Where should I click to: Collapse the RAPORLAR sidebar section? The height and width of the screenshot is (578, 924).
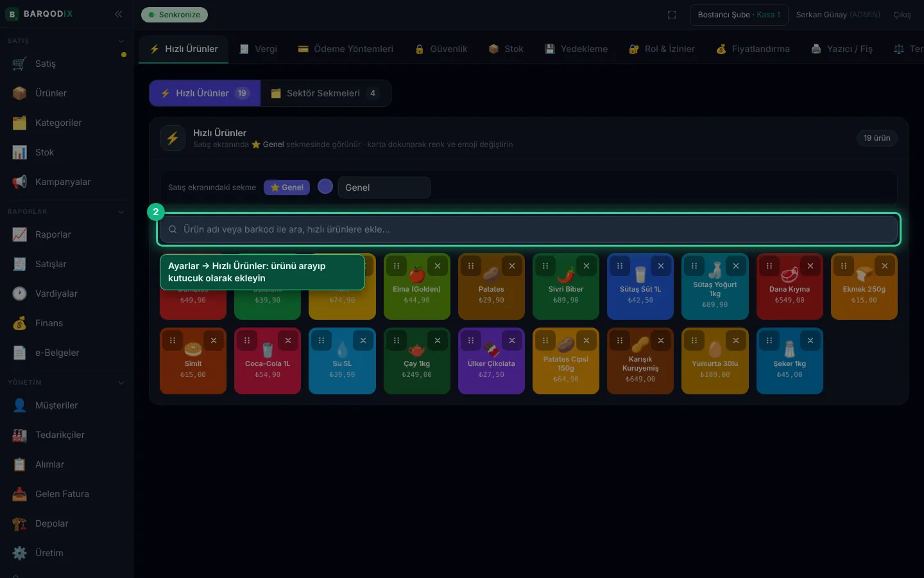coord(121,212)
